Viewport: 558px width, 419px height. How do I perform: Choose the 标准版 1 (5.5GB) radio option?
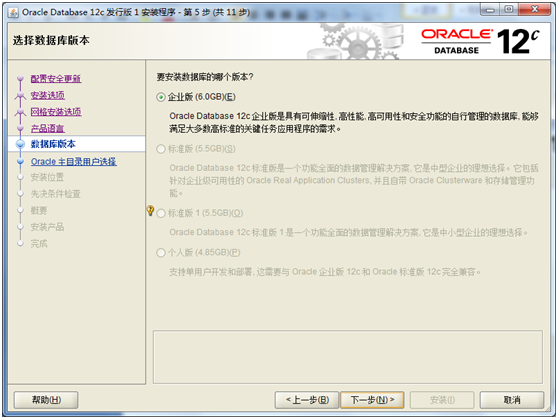coord(161,213)
